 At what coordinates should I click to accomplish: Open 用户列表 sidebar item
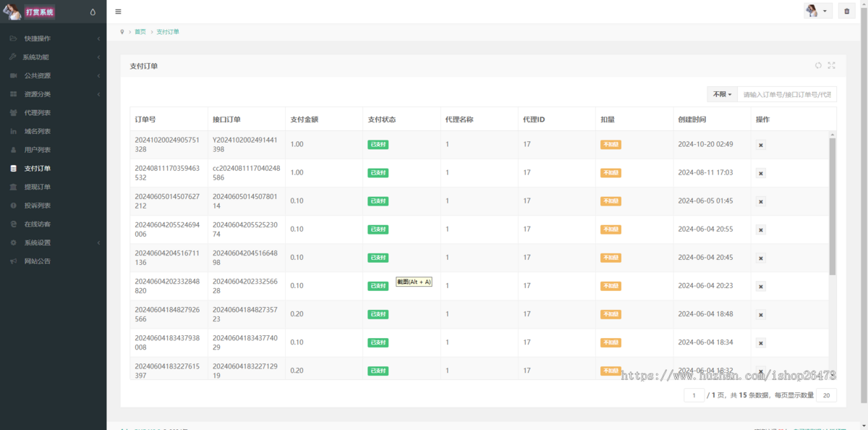click(x=54, y=150)
